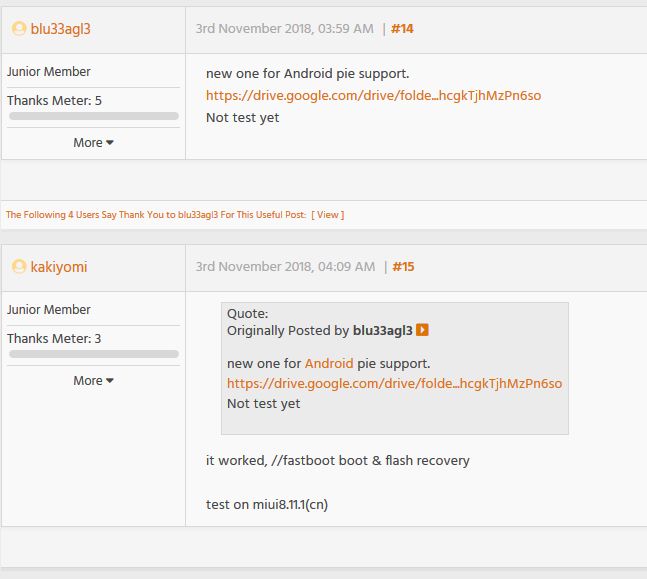
Task: Click the thanks meter bar under Thanks Meter: 3
Action: coord(94,354)
